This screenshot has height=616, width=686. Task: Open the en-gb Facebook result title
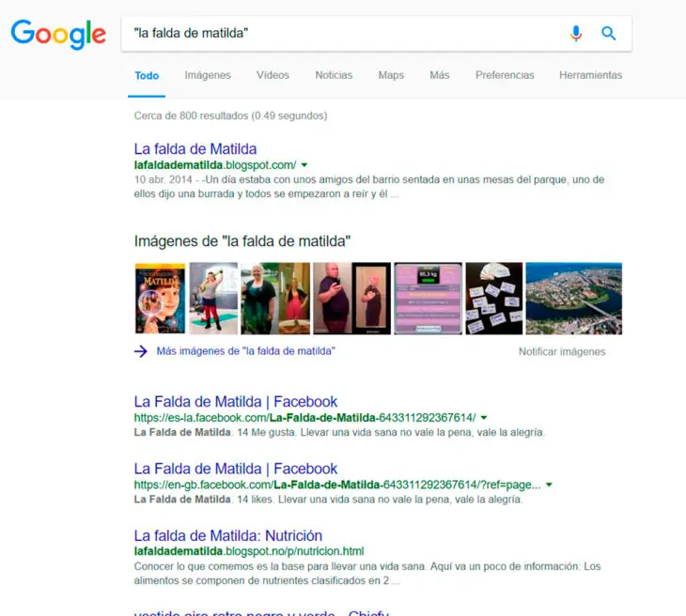(235, 469)
